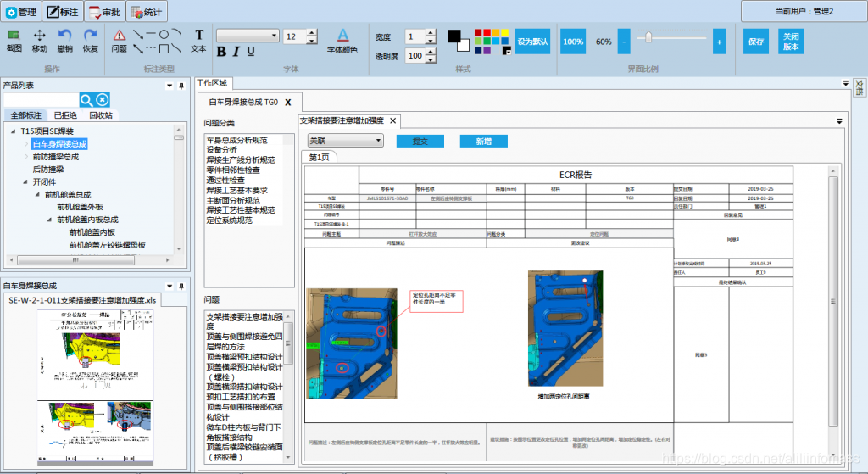The height and width of the screenshot is (474, 868).
Task: Select the 截图 screenshot tool
Action: [x=14, y=41]
